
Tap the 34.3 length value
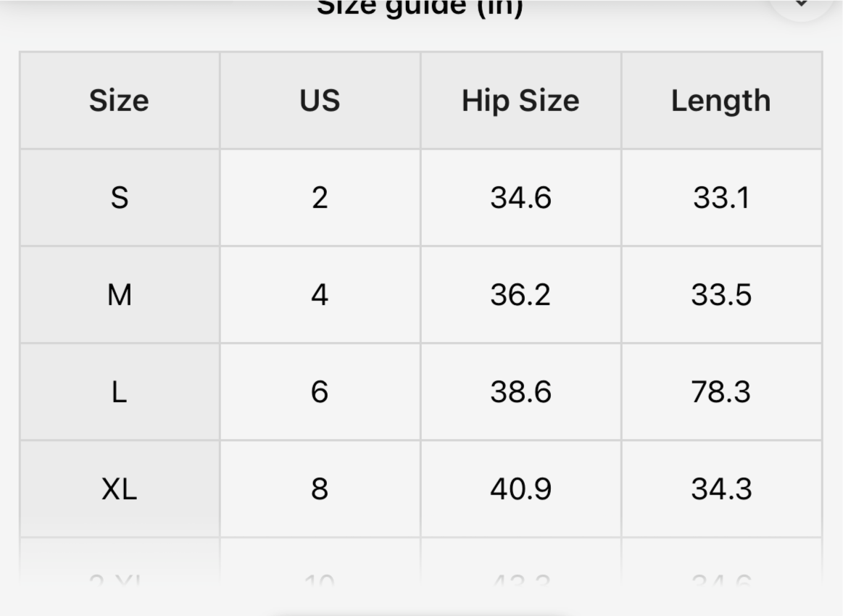[x=721, y=489]
